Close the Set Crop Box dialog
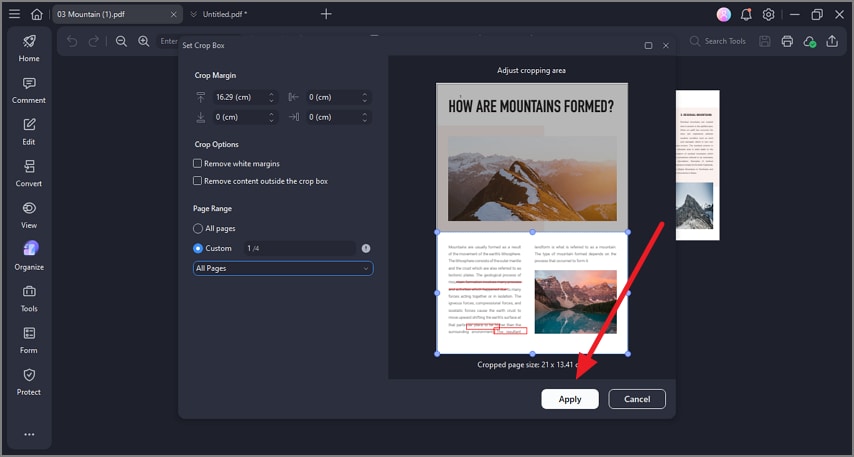The width and height of the screenshot is (854, 457). [666, 46]
